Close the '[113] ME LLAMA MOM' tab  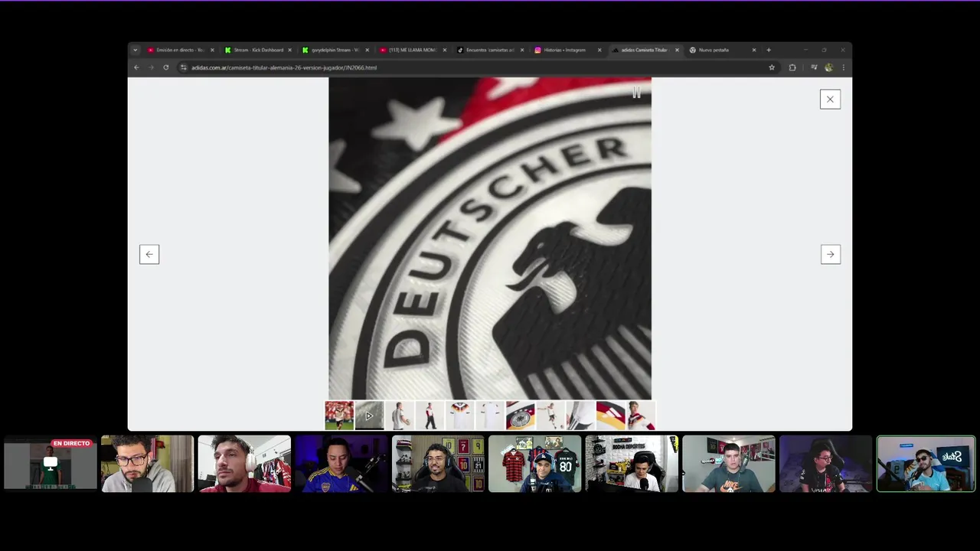click(444, 50)
